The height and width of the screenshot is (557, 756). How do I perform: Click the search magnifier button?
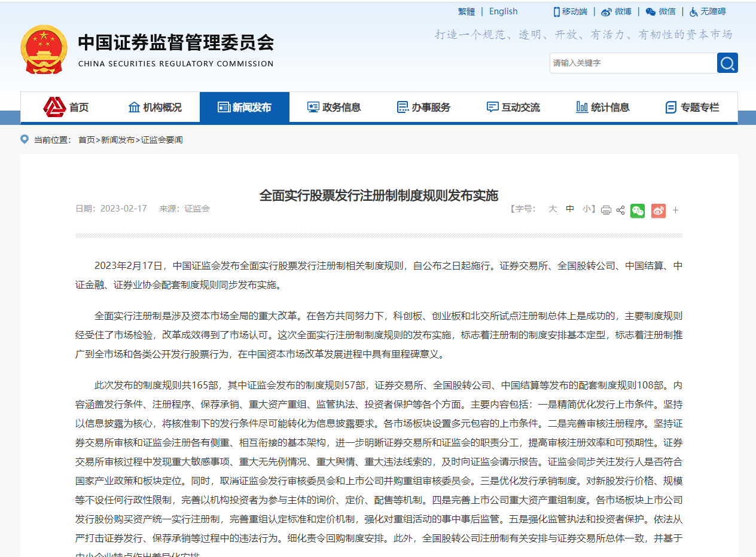tap(727, 63)
